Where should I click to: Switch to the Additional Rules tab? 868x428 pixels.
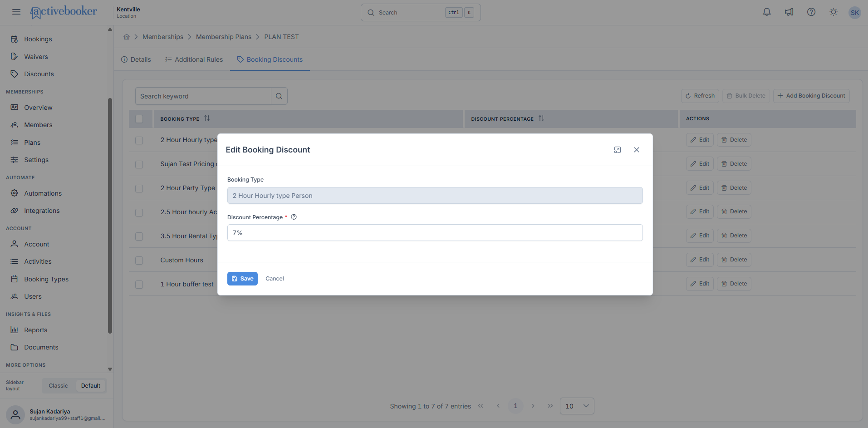(x=194, y=59)
